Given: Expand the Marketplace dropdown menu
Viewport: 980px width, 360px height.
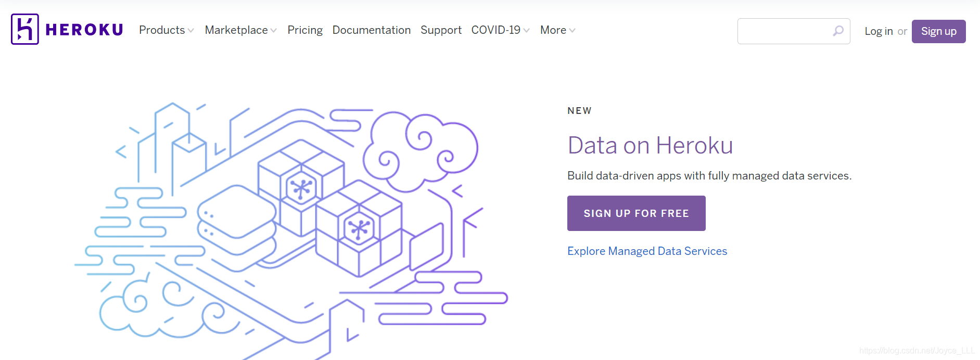Looking at the screenshot, I should click(241, 30).
